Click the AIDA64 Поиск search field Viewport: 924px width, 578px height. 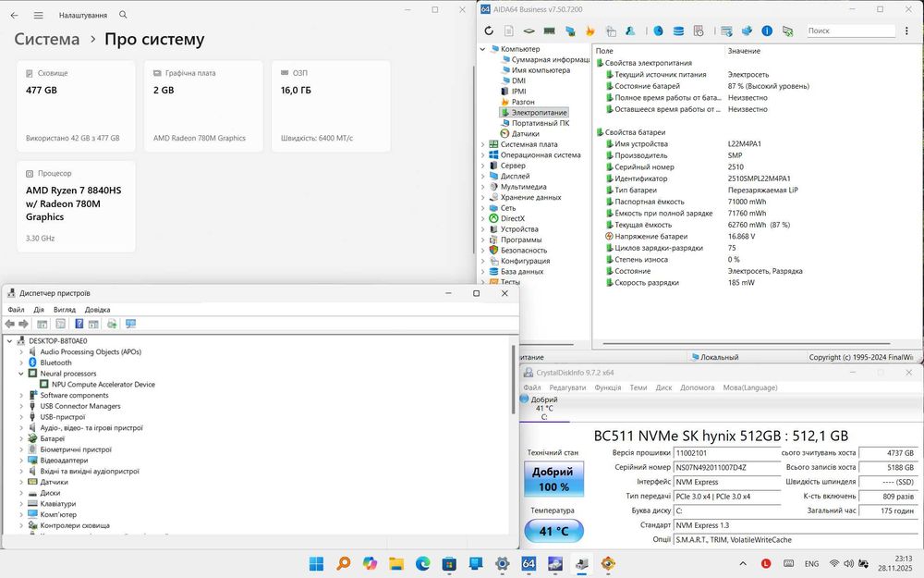click(x=849, y=31)
